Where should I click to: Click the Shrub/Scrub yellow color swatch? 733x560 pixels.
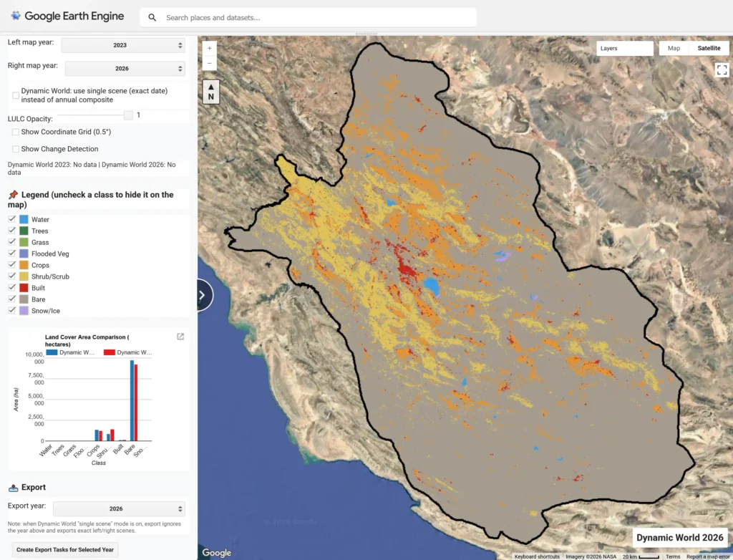coord(24,276)
